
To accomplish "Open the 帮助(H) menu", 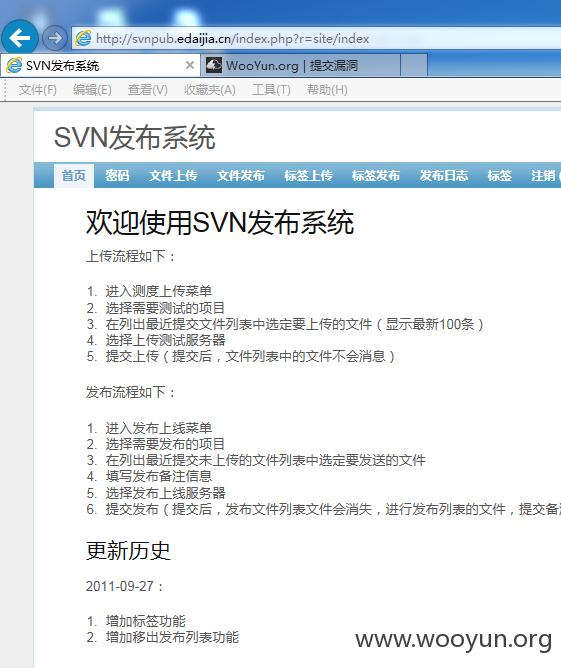I will click(327, 90).
